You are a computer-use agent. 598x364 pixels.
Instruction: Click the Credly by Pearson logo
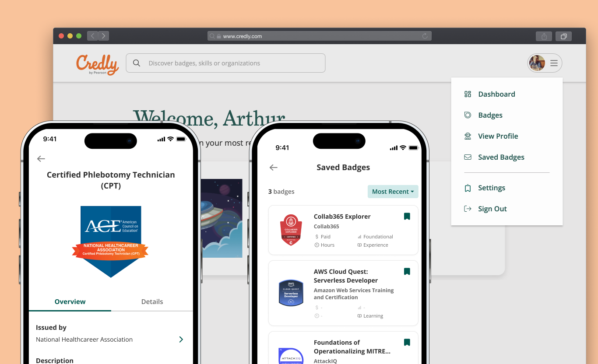pyautogui.click(x=97, y=65)
